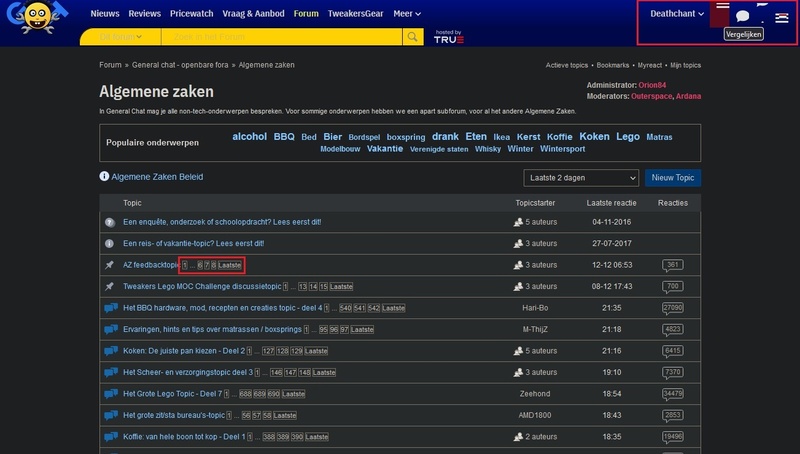The image size is (800, 454).
Task: Click blue topic icon of Het Scheer- en verzorgingstopic
Action: (x=111, y=372)
